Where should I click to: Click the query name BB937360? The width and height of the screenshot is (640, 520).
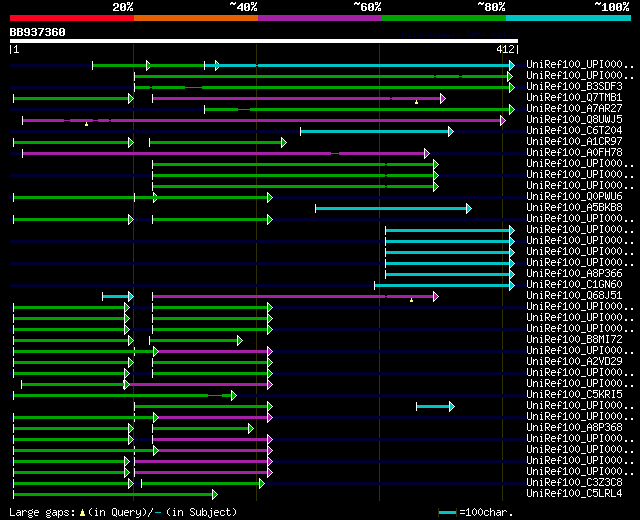pos(38,32)
